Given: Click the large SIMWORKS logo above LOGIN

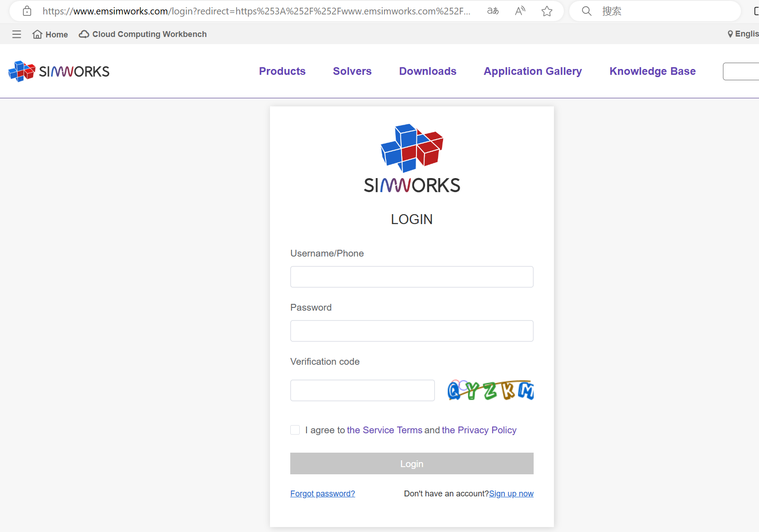Looking at the screenshot, I should point(412,159).
